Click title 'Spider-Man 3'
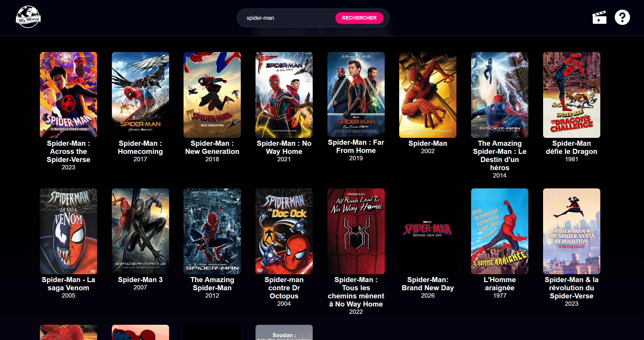The image size is (644, 340). [140, 280]
